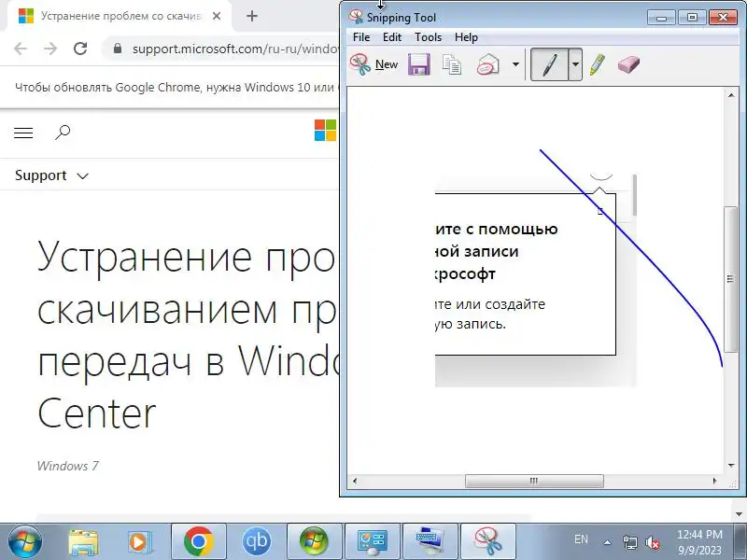The width and height of the screenshot is (747, 560).
Task: Click Snipping Tool horizontal scrollbar thumb
Action: tap(534, 481)
